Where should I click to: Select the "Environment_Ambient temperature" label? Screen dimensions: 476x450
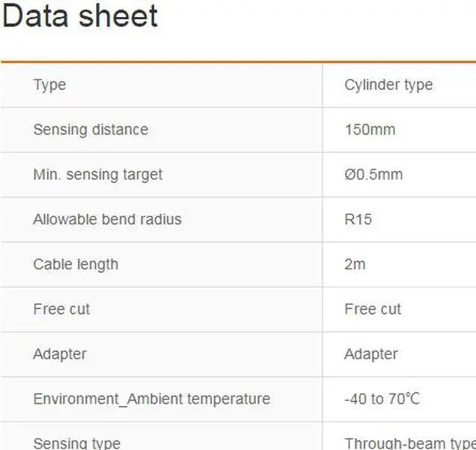click(x=151, y=399)
